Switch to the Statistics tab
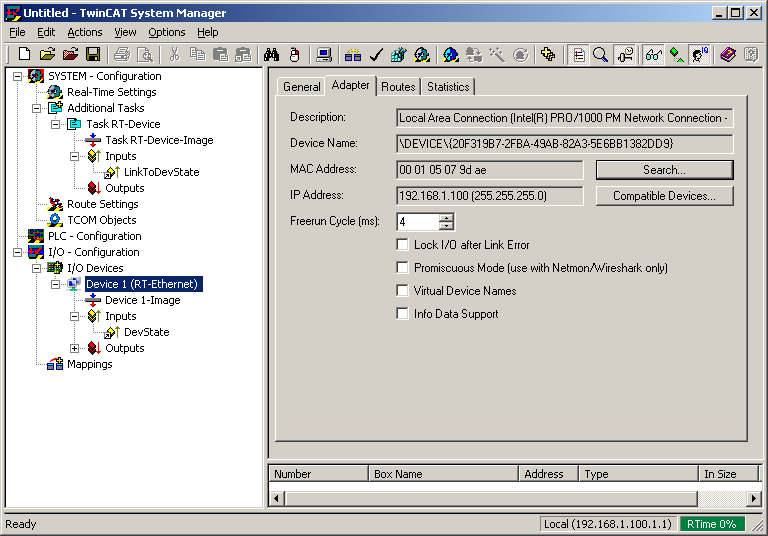768x536 pixels. (x=448, y=87)
